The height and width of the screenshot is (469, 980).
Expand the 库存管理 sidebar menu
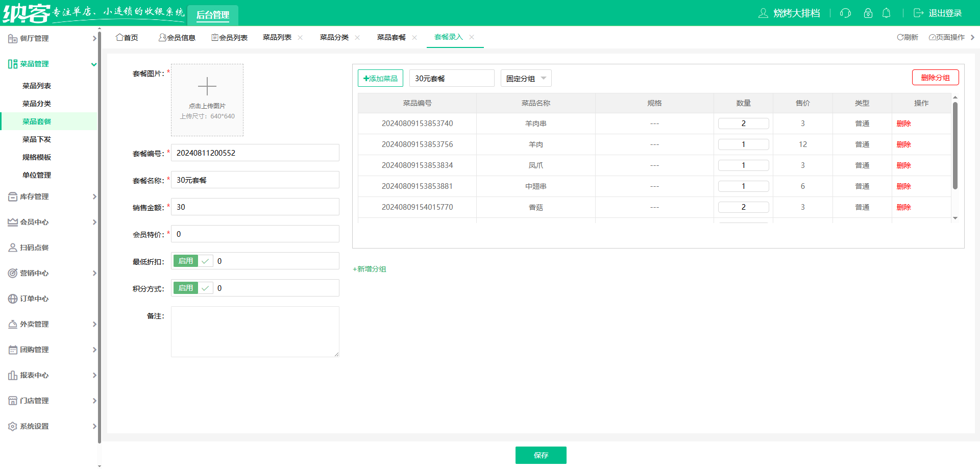coord(51,196)
